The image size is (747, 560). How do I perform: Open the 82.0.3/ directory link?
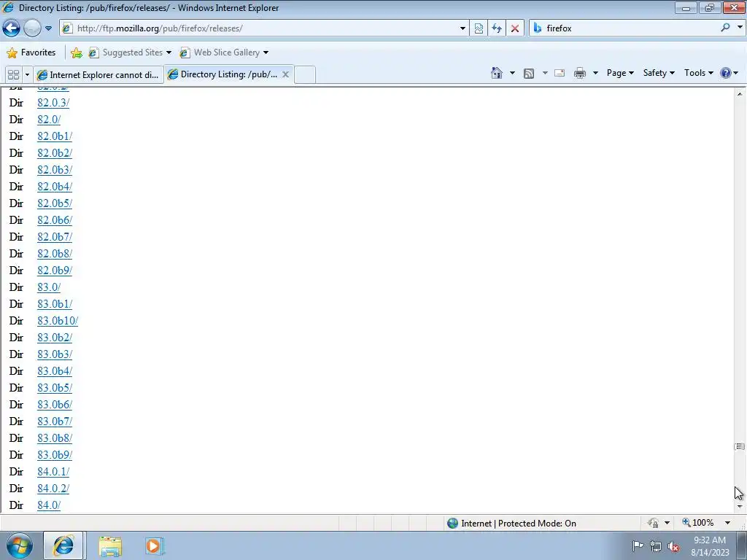tap(53, 102)
